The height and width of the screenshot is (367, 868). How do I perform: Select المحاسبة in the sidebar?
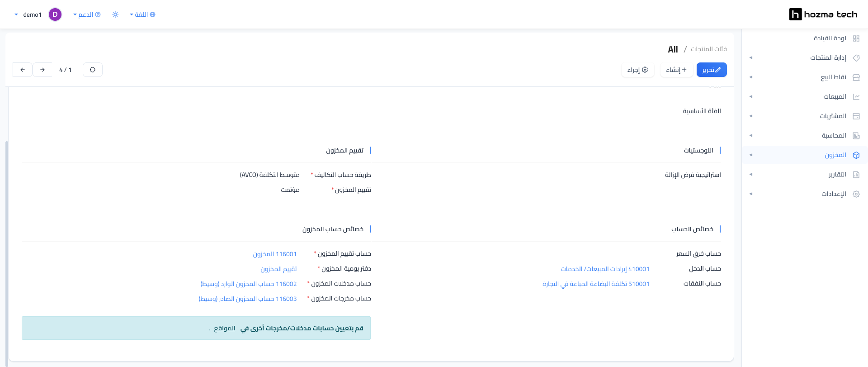834,136
